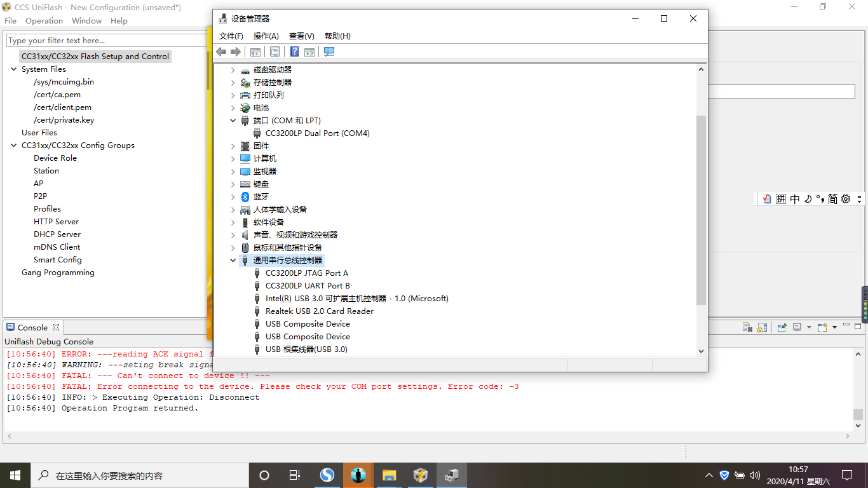Viewport: 868px width, 488px height.
Task: Select CC31xx/CC32xx Flash Setup and Control
Action: pyautogui.click(x=95, y=57)
